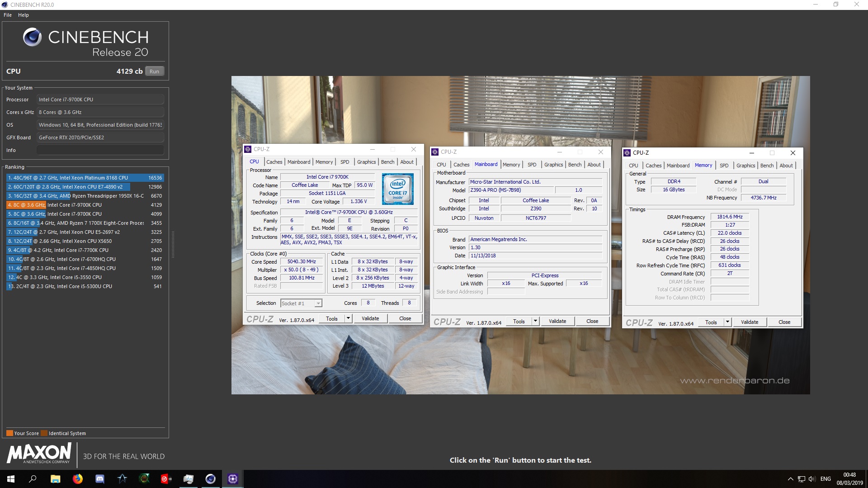Click CPU-Z icon in Mainboard window title bar
This screenshot has height=488, width=868.
[435, 152]
